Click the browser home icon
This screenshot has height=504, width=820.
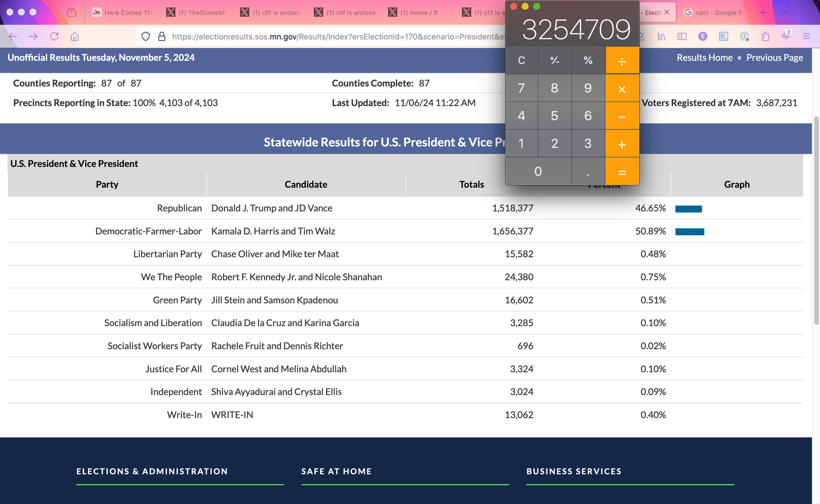(75, 36)
